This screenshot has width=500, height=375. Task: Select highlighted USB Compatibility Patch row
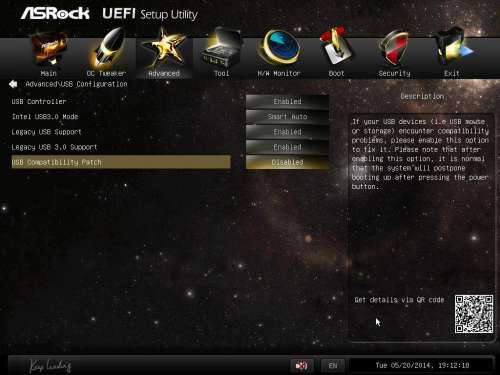(121, 162)
